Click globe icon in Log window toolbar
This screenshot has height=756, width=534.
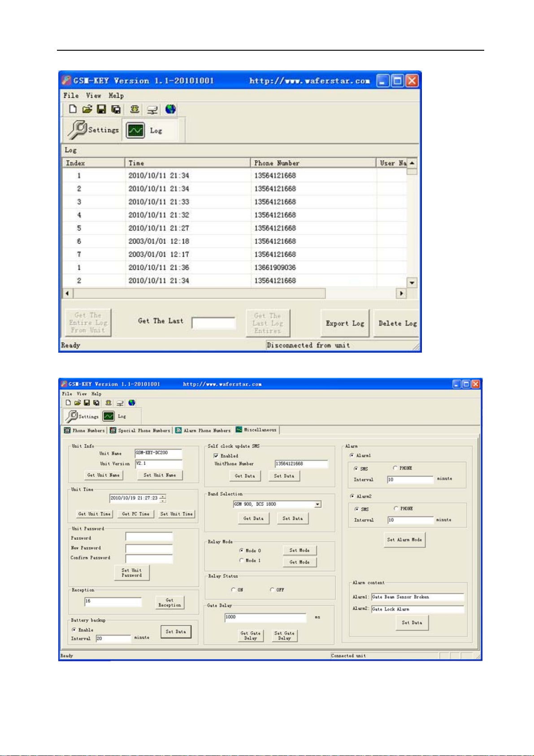click(170, 109)
